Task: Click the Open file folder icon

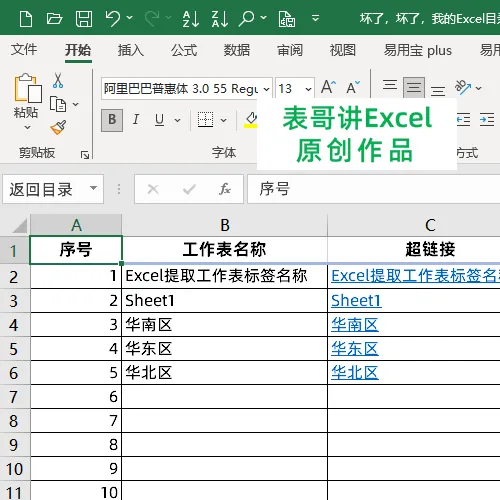Action: point(54,19)
